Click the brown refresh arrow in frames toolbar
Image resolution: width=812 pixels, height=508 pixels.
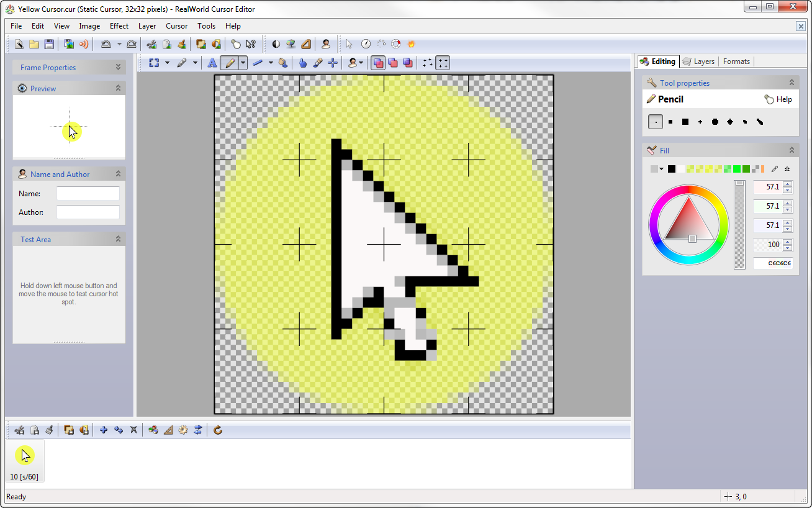tap(218, 430)
